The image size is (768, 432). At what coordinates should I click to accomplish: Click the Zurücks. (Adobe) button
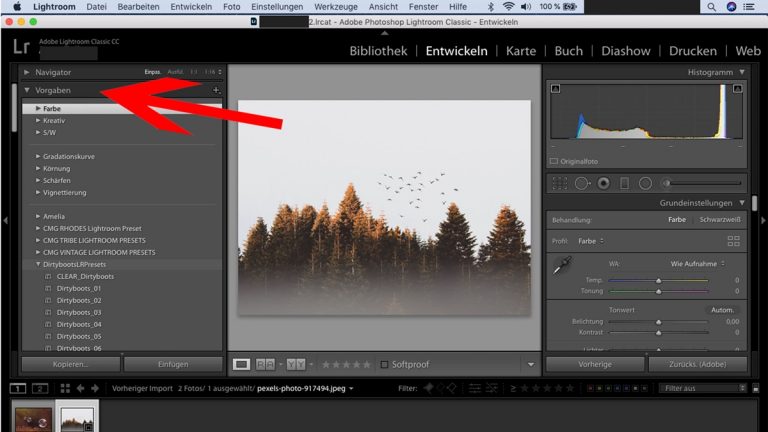[697, 364]
